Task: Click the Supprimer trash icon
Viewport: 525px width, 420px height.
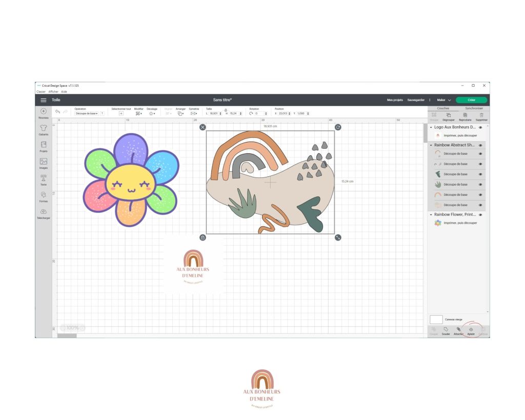Action: pos(481,115)
